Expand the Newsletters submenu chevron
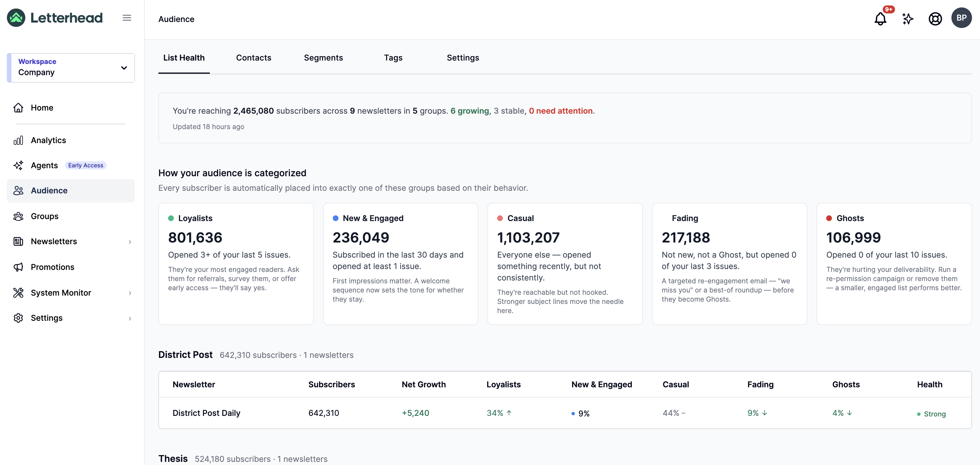This screenshot has width=980, height=465. (x=130, y=242)
